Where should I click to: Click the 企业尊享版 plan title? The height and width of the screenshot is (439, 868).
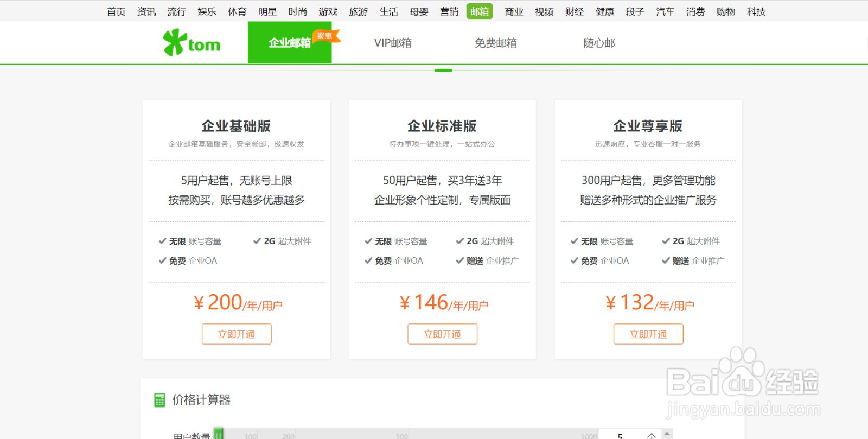[x=648, y=126]
